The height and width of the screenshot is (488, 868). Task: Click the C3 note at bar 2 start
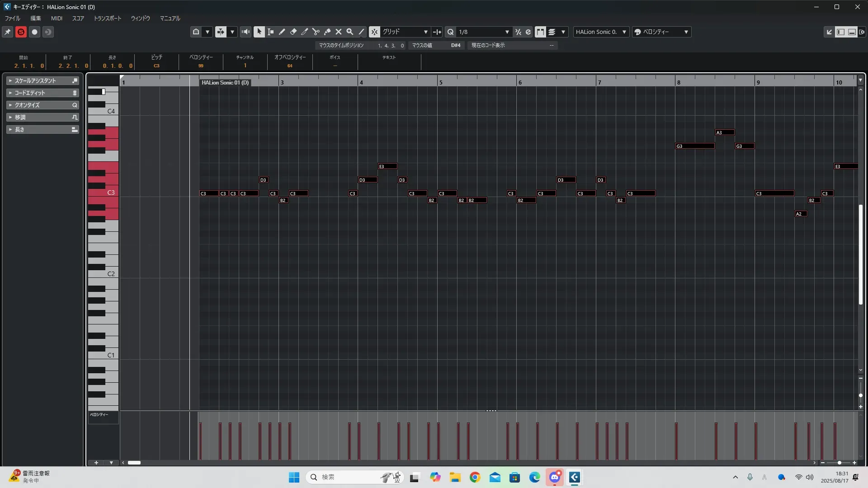[209, 194]
